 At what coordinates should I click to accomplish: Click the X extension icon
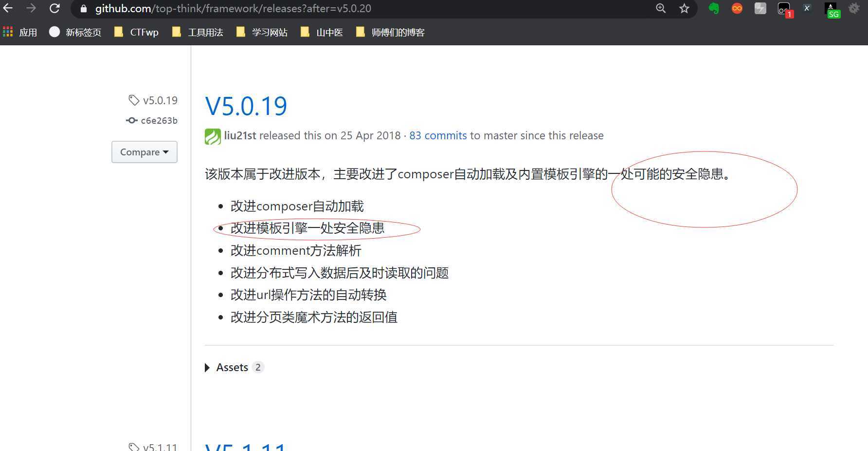[807, 8]
